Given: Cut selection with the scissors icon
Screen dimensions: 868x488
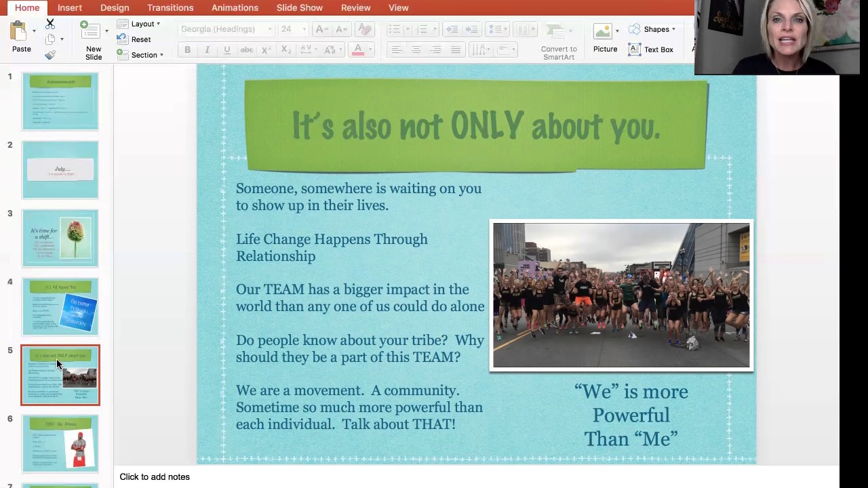Looking at the screenshot, I should pyautogui.click(x=50, y=24).
